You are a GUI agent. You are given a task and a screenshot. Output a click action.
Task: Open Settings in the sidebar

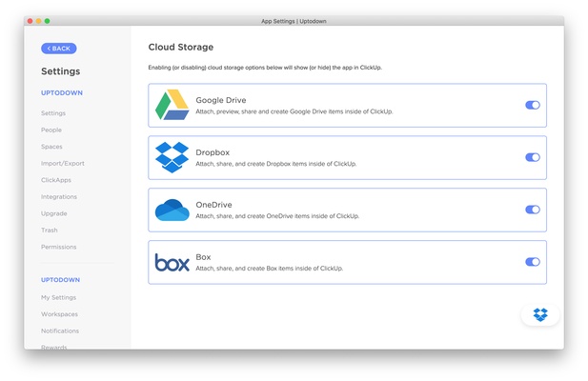pyautogui.click(x=53, y=113)
